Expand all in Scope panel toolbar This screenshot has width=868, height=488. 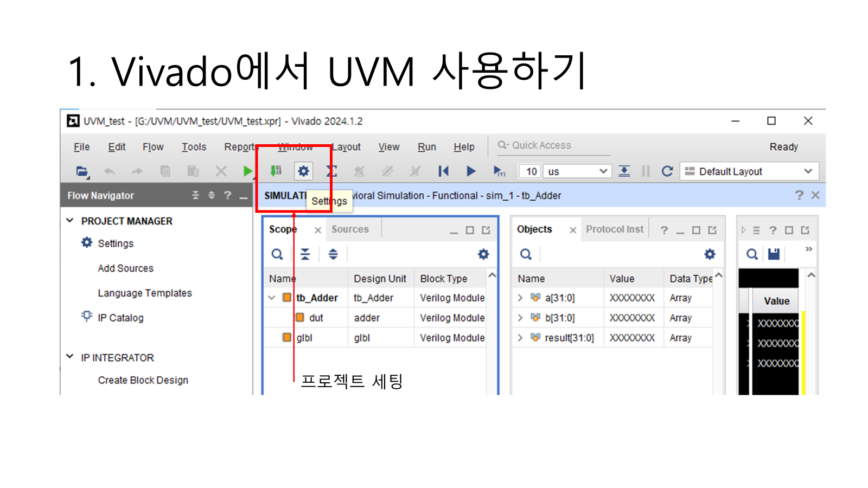pos(333,254)
